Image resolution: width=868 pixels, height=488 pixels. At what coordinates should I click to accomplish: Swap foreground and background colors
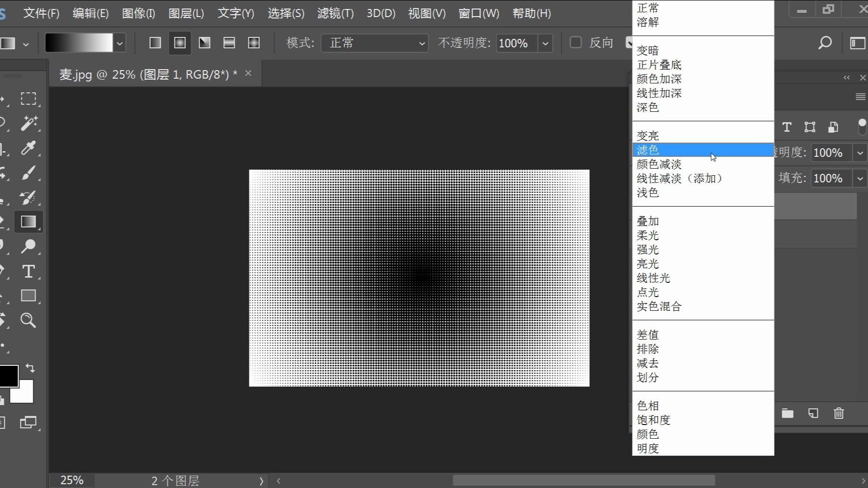[30, 368]
